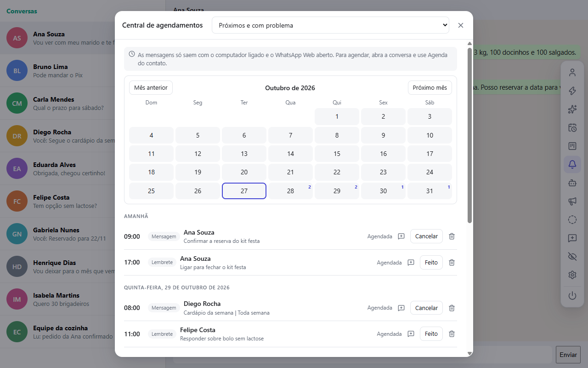Screen dimensions: 588x368
Task: Click the AI sparkles icon in sidebar
Action: click(x=572, y=109)
